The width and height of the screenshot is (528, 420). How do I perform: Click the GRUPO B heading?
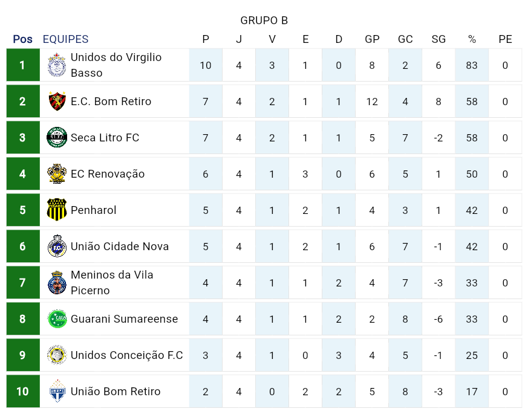264,21
